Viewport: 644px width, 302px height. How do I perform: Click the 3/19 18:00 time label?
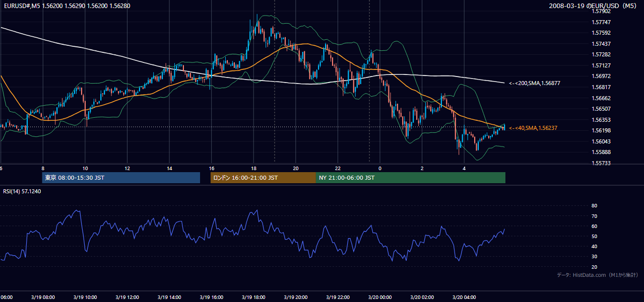(x=253, y=297)
